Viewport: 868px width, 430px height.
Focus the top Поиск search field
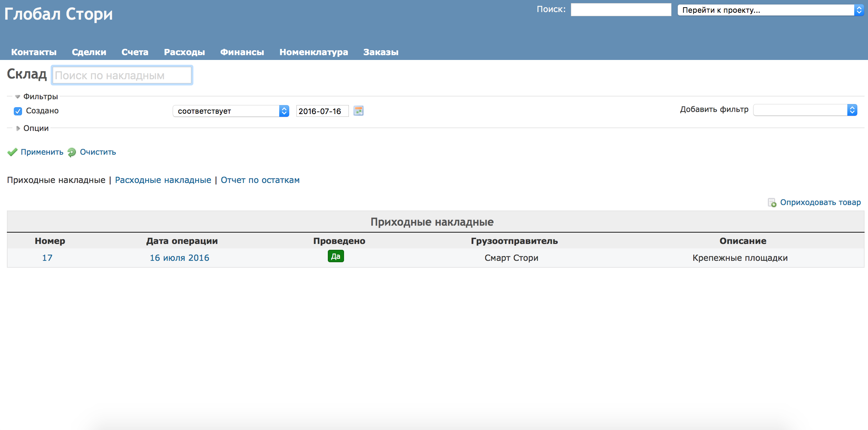click(x=621, y=10)
